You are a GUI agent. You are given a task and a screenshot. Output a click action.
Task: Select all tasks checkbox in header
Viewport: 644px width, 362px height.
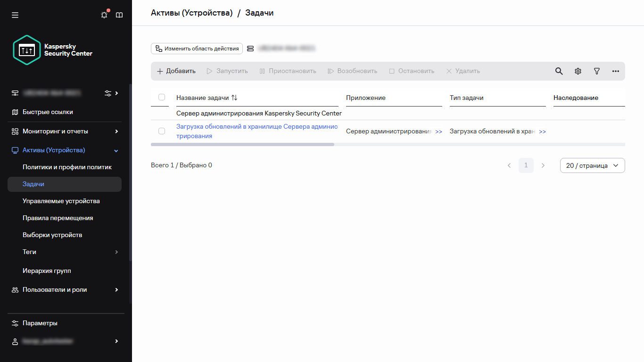[x=162, y=97]
